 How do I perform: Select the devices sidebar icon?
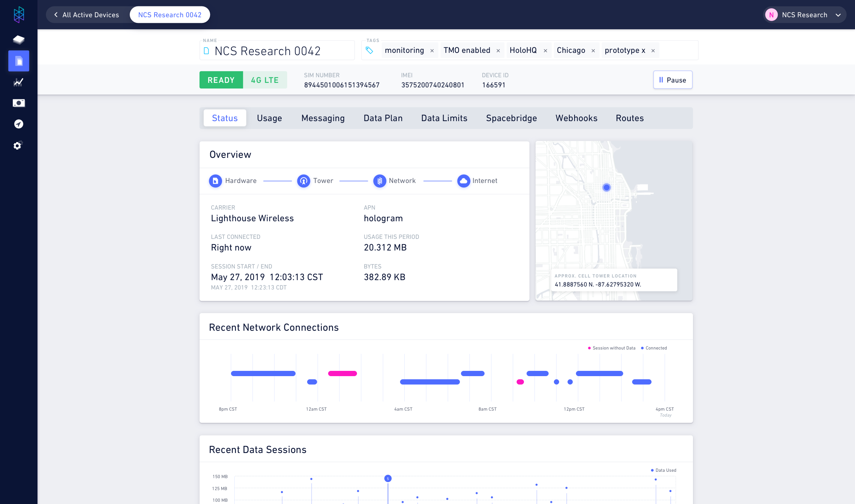click(x=19, y=61)
